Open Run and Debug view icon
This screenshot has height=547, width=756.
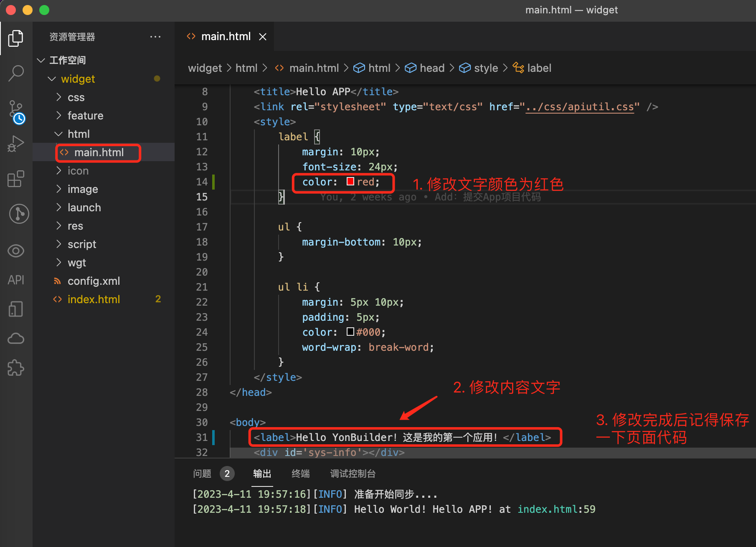[16, 144]
